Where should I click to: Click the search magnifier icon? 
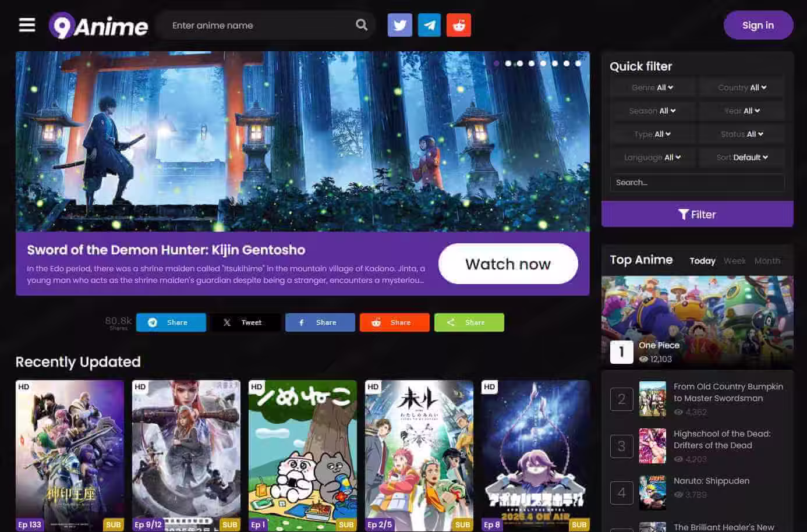362,25
